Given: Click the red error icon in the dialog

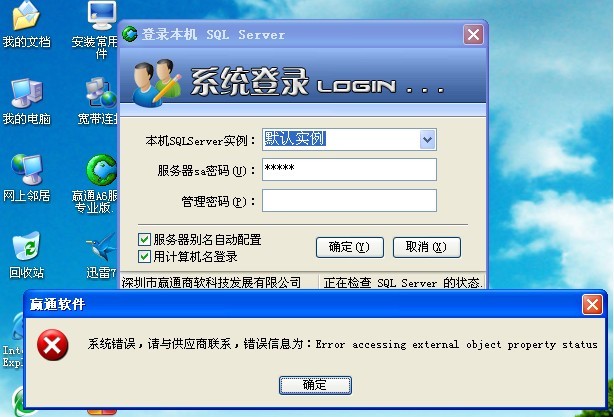Looking at the screenshot, I should tap(52, 345).
